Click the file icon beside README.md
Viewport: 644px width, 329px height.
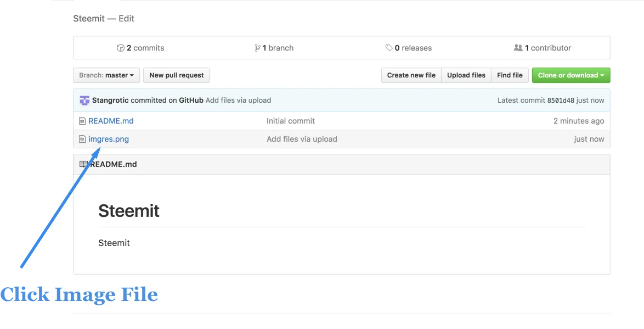coord(82,121)
